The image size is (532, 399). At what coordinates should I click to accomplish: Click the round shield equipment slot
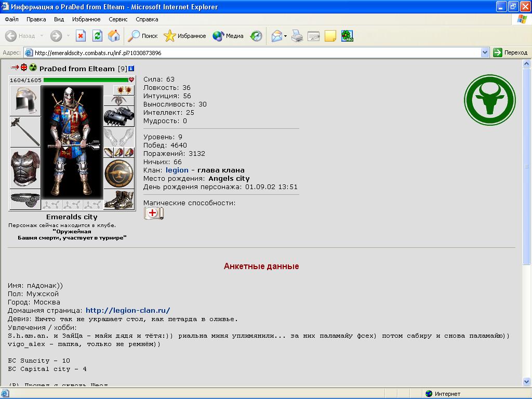119,174
